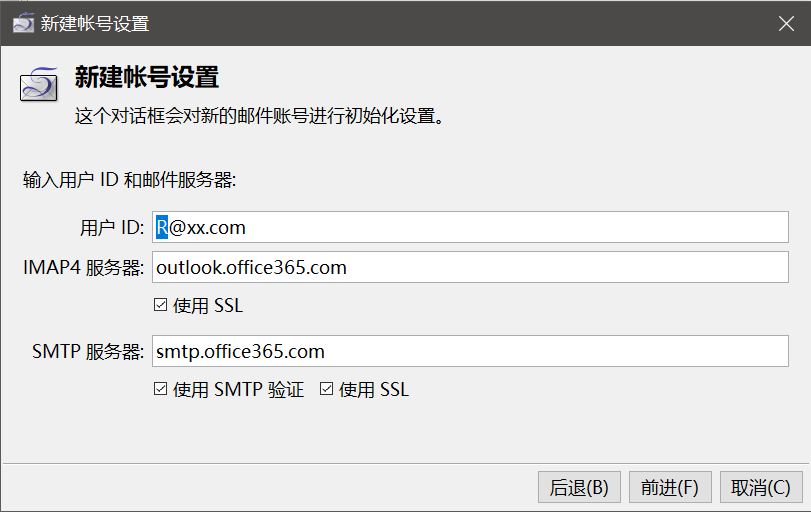Screen dimensions: 811x512
Task: Click the 输入用户 ID 和邮件服务器 prompt
Action: point(129,181)
